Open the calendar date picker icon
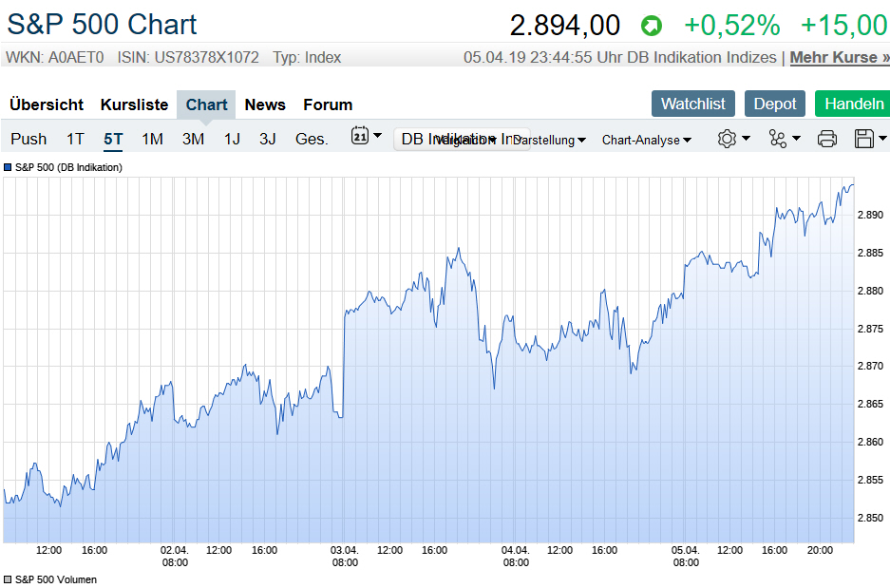Screen dimensions: 890x588 click(x=360, y=136)
